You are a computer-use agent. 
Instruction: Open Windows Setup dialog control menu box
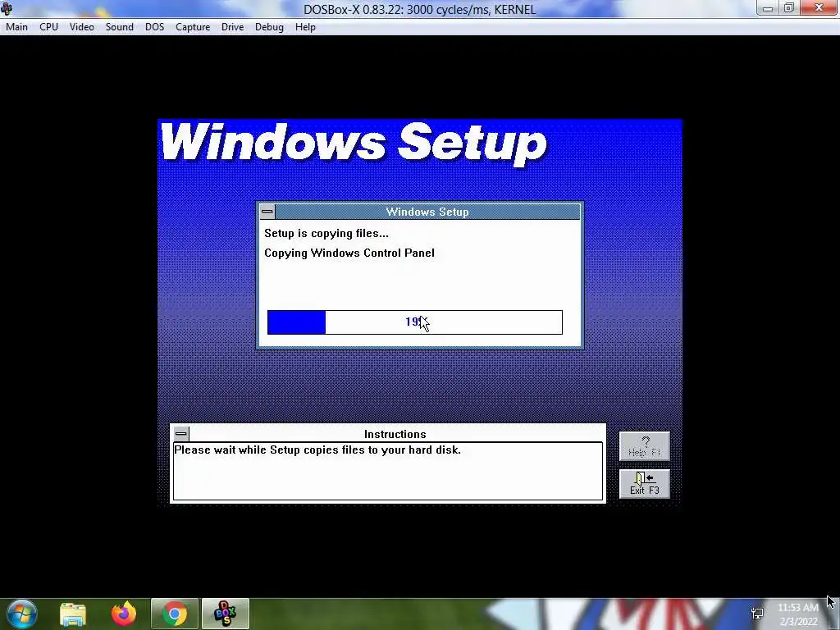tap(267, 212)
